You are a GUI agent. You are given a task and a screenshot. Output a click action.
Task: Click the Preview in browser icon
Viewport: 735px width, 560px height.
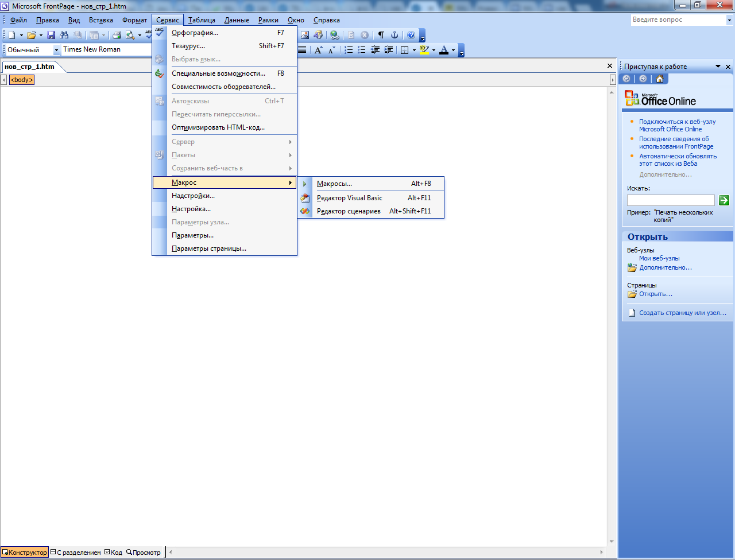click(x=130, y=35)
